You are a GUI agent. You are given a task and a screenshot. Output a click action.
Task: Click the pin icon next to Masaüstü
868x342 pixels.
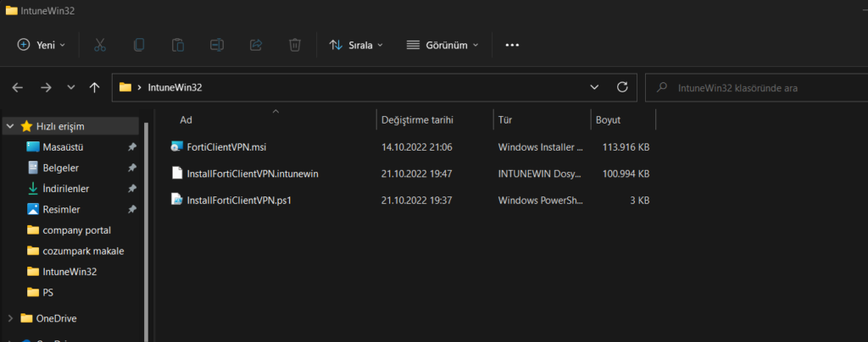pyautogui.click(x=131, y=147)
